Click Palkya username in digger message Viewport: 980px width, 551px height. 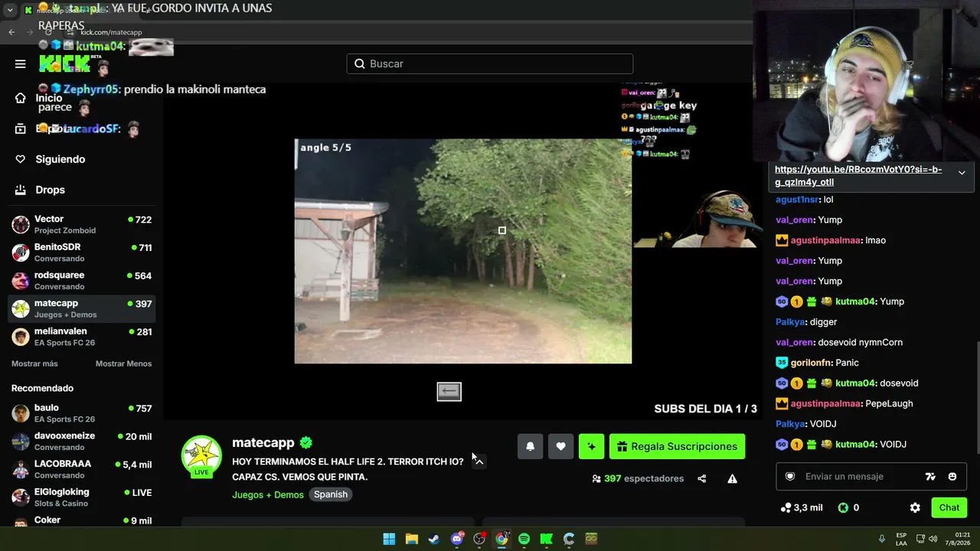(x=791, y=322)
